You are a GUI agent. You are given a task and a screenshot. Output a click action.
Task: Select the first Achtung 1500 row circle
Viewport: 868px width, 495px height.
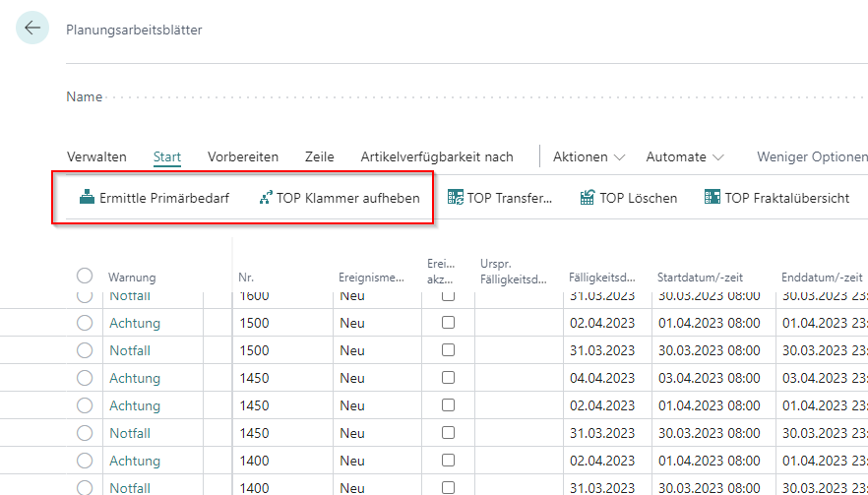85,323
